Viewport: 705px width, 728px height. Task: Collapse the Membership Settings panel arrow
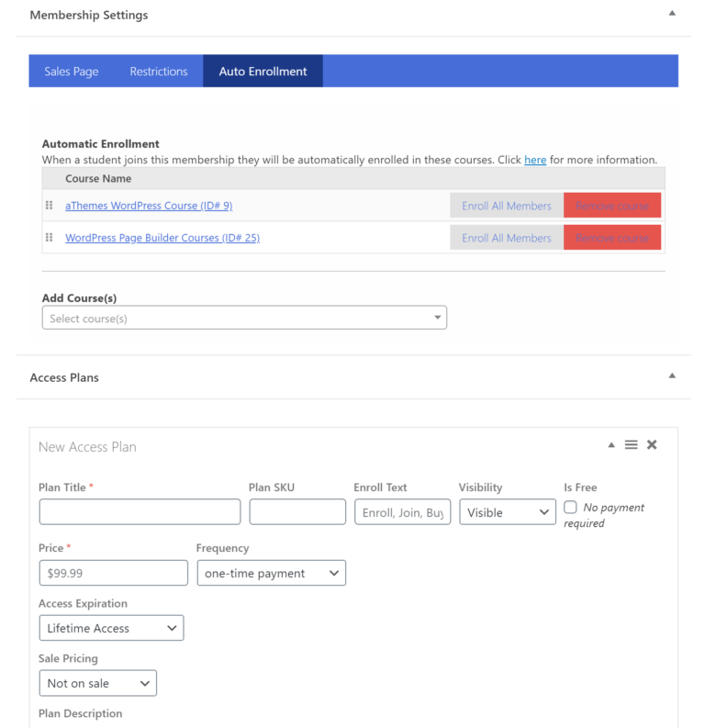point(672,14)
